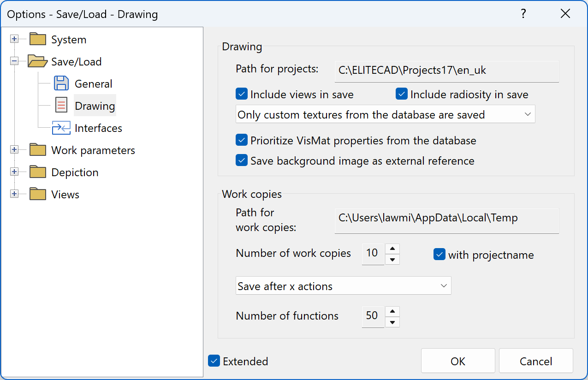Toggle Save background image as external reference
The width and height of the screenshot is (588, 380).
pos(241,160)
